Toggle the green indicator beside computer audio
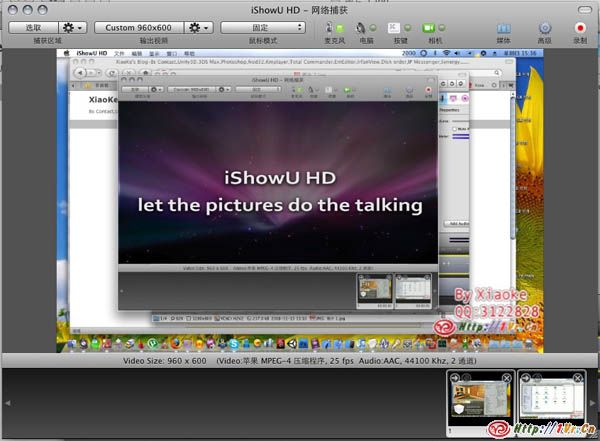The height and width of the screenshot is (441, 600). (375, 28)
